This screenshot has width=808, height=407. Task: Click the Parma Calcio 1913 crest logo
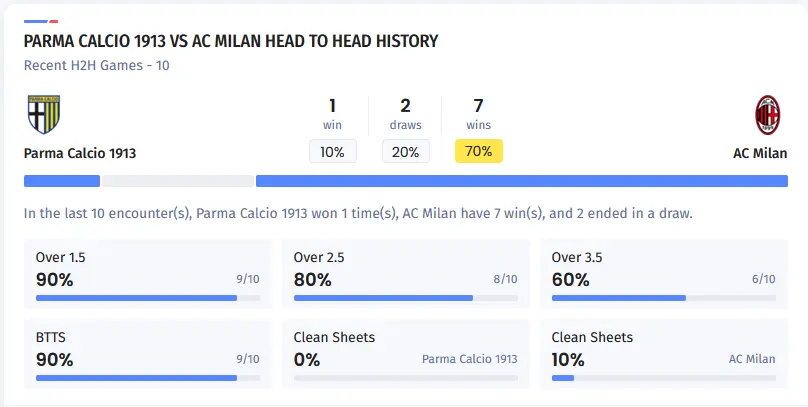pyautogui.click(x=45, y=115)
